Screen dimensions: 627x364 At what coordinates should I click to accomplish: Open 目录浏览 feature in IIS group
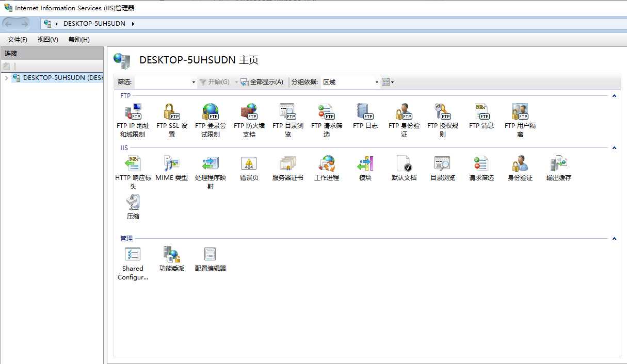tap(442, 168)
